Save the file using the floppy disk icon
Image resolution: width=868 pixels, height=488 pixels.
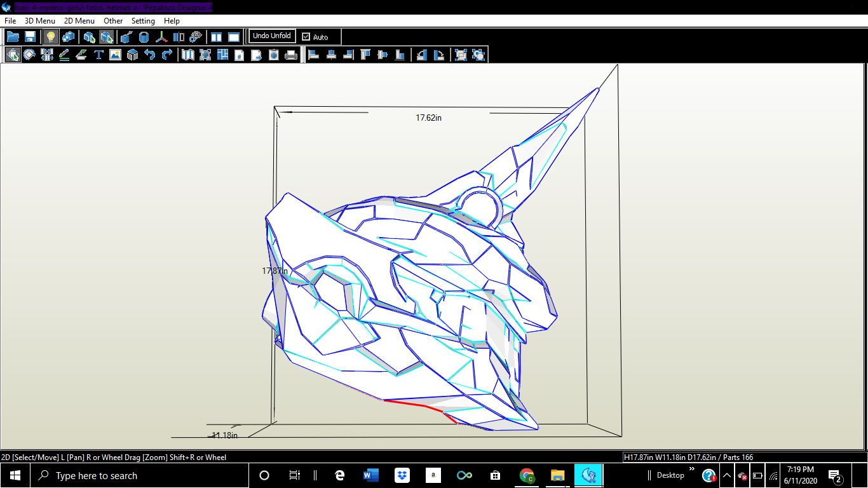(x=30, y=37)
